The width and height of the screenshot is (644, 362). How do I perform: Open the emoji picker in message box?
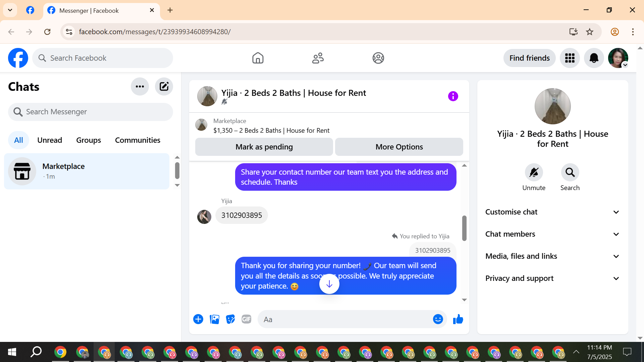point(438,319)
